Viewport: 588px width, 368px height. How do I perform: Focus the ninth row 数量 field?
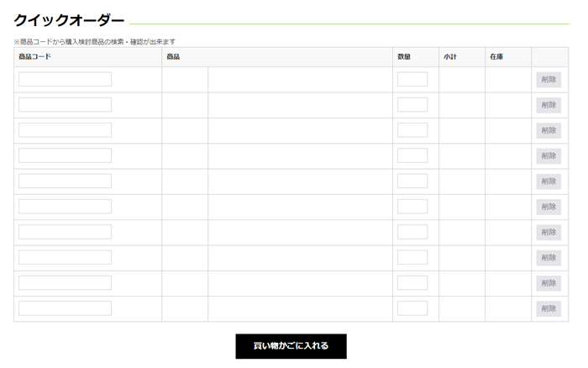412,283
